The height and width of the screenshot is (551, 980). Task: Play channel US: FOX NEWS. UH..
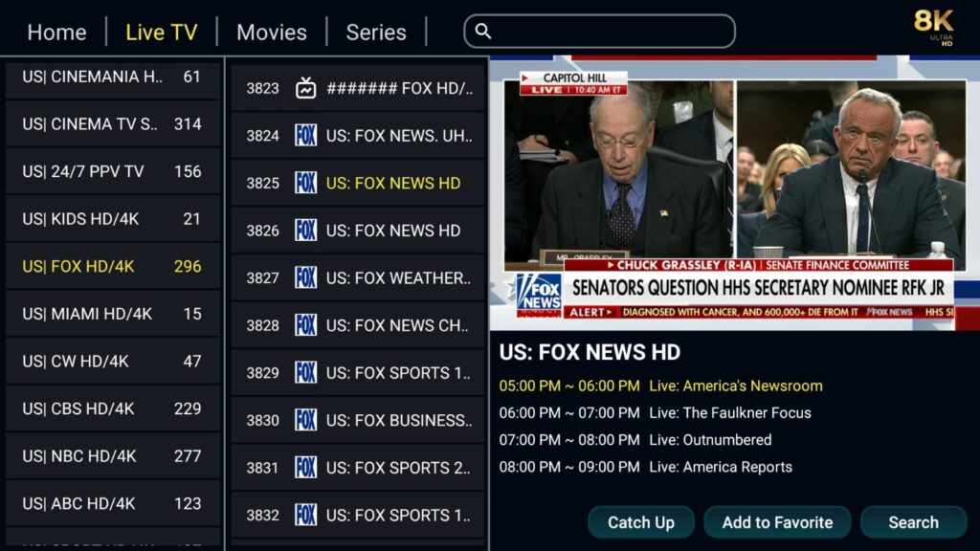click(x=358, y=136)
